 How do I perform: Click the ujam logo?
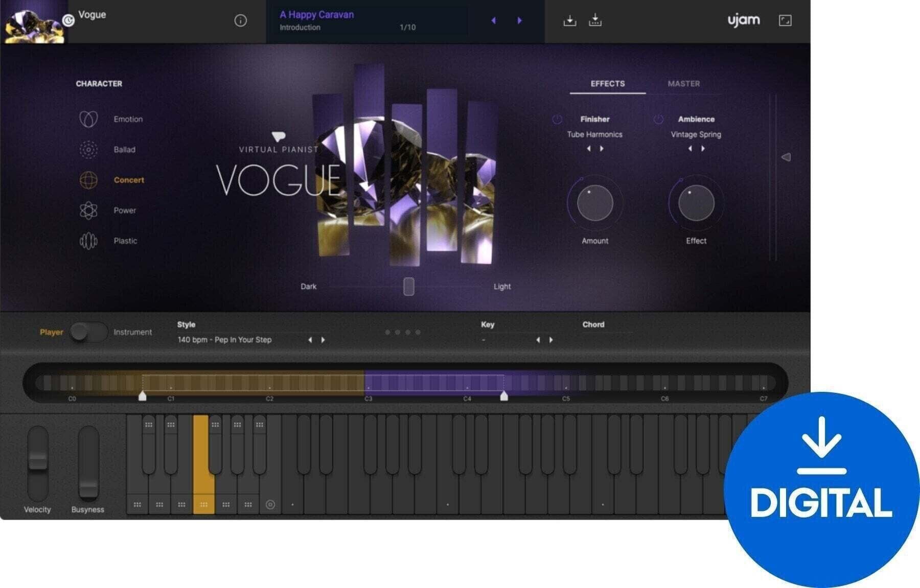pos(744,20)
